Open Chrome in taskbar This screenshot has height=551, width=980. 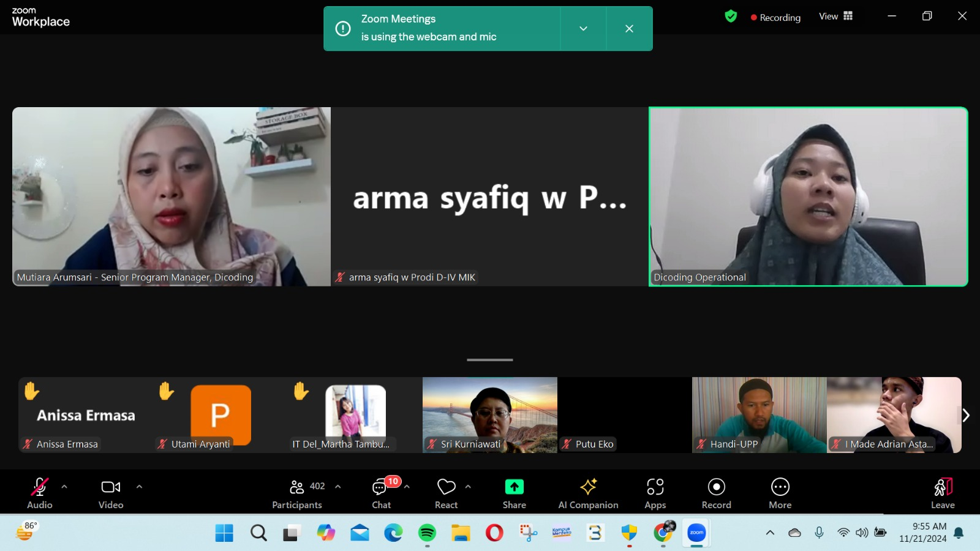663,533
